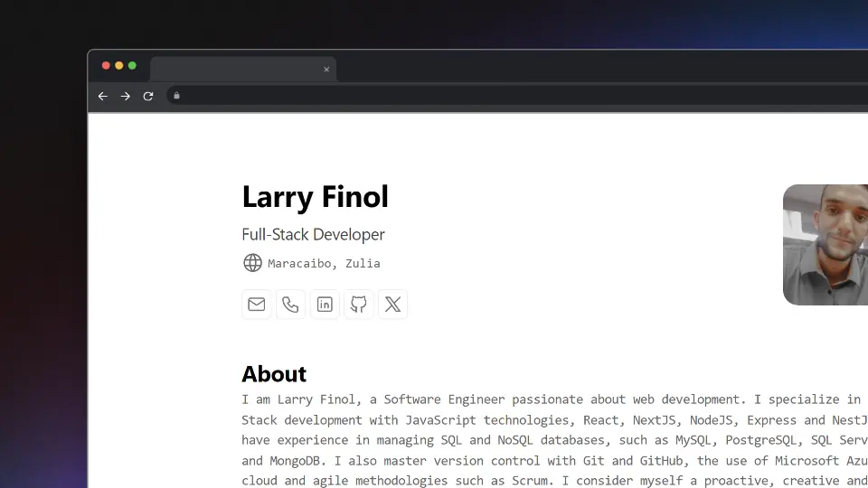Click the globe icon beside the location
This screenshot has height=488, width=868.
click(252, 263)
